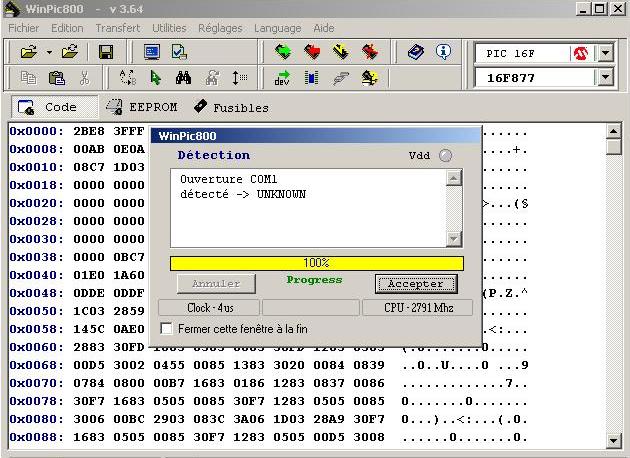Click the blue monitor icon in toolbar
Image resolution: width=630 pixels, height=458 pixels.
152,52
